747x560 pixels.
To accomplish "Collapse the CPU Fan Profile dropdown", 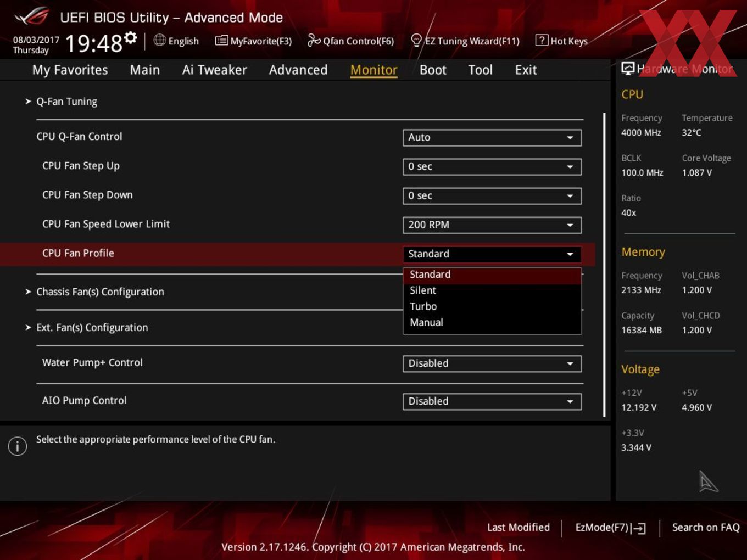I will point(492,254).
